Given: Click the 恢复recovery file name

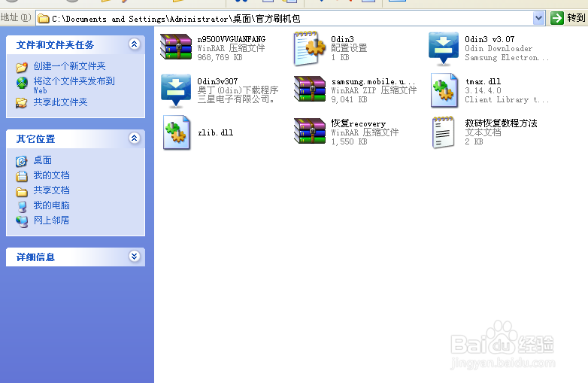Looking at the screenshot, I should 359,123.
